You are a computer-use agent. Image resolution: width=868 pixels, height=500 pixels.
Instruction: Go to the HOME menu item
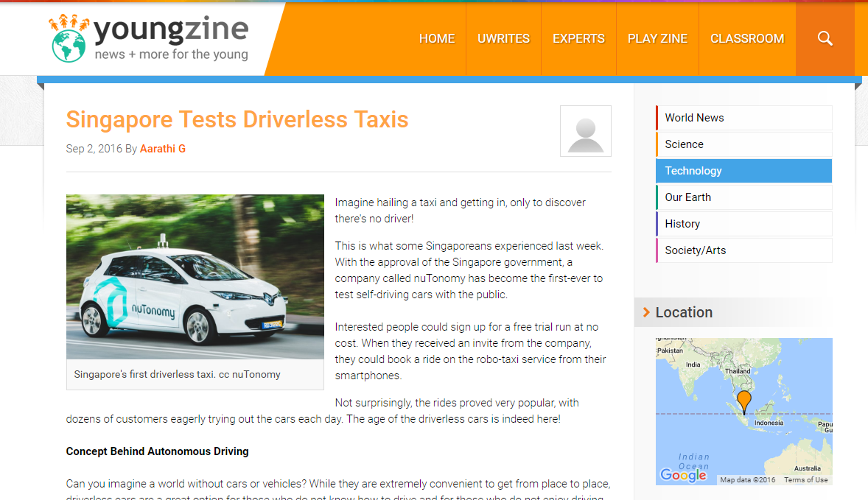pos(437,39)
